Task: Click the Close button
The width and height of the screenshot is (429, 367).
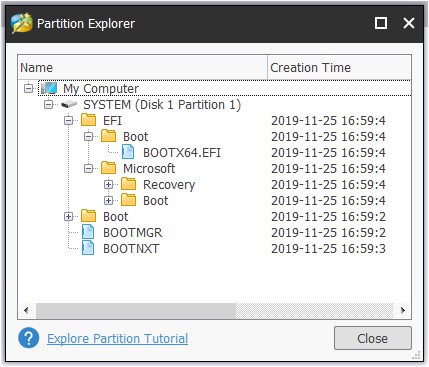Action: coord(373,338)
